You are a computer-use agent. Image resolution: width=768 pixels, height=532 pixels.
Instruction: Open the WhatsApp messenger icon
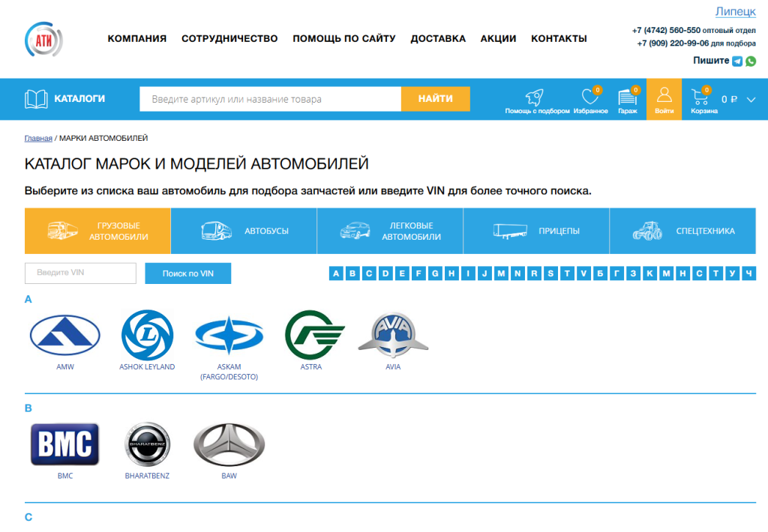(x=751, y=61)
